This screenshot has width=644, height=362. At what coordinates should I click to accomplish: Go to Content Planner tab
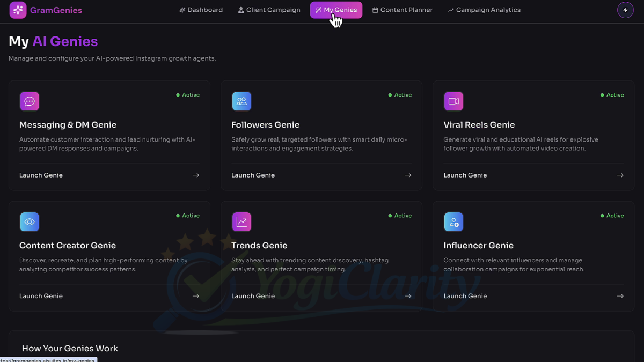tap(402, 10)
